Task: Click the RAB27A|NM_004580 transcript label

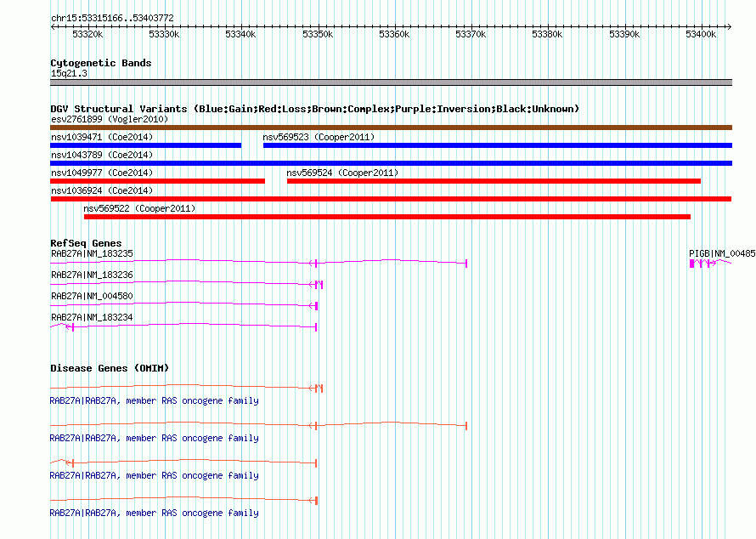Action: click(x=92, y=297)
